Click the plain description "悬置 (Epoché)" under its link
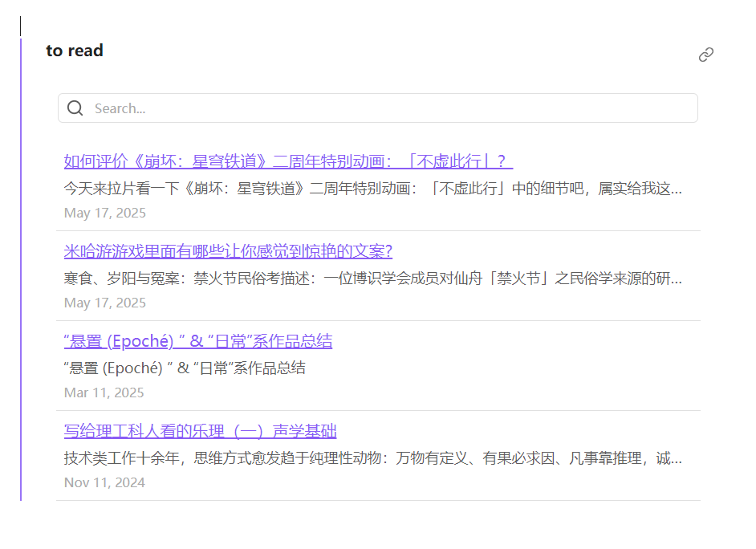Viewport: 756px width, 549px height. (x=185, y=368)
